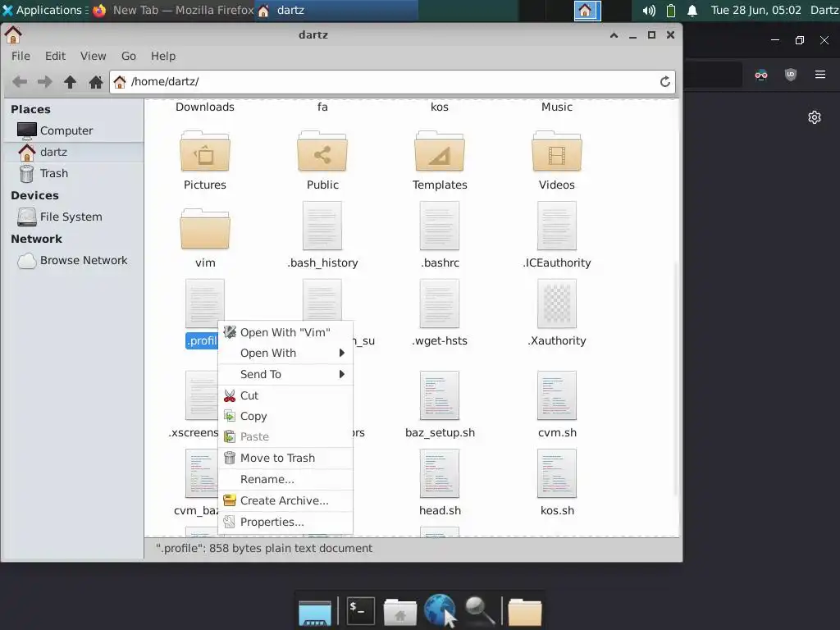Click Firefox private browsing mask icon

(760, 75)
